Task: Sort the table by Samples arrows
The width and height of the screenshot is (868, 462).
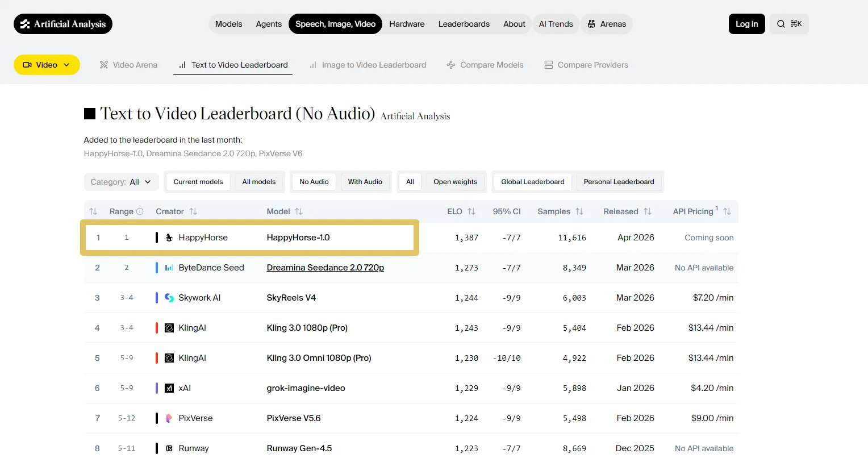Action: (579, 211)
